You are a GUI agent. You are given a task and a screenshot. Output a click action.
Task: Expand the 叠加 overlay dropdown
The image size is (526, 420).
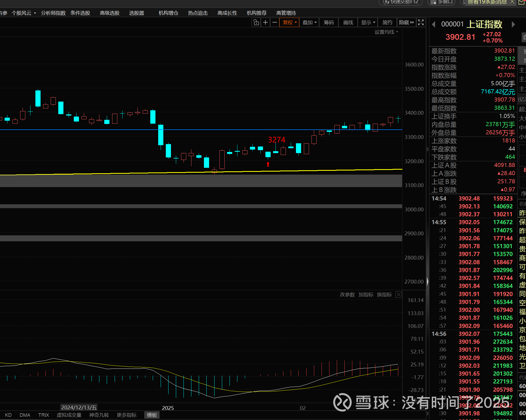coord(310,23)
